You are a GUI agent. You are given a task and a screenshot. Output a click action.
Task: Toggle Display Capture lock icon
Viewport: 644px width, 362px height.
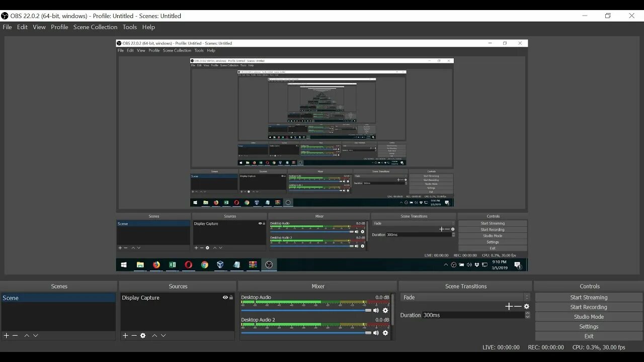(x=231, y=298)
